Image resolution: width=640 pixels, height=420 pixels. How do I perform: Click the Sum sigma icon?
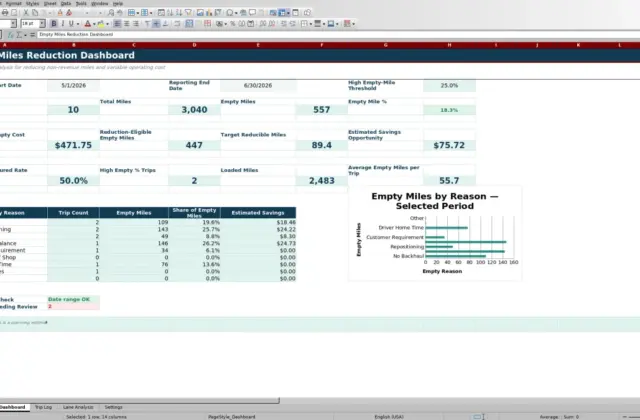[x=19, y=35]
